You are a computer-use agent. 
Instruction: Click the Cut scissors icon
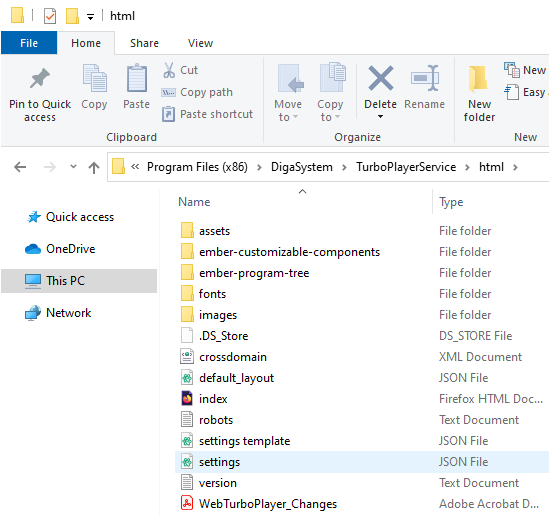click(169, 70)
